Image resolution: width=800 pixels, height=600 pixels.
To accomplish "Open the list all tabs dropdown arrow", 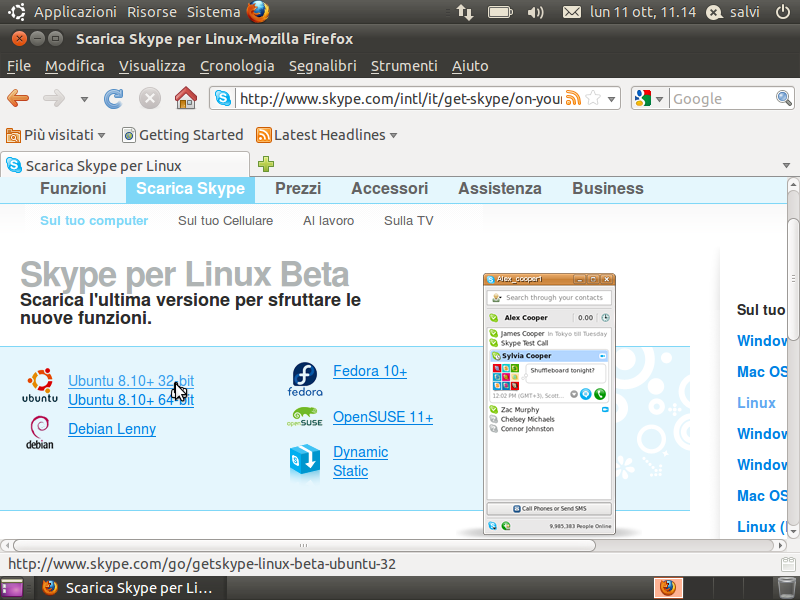I will click(786, 165).
